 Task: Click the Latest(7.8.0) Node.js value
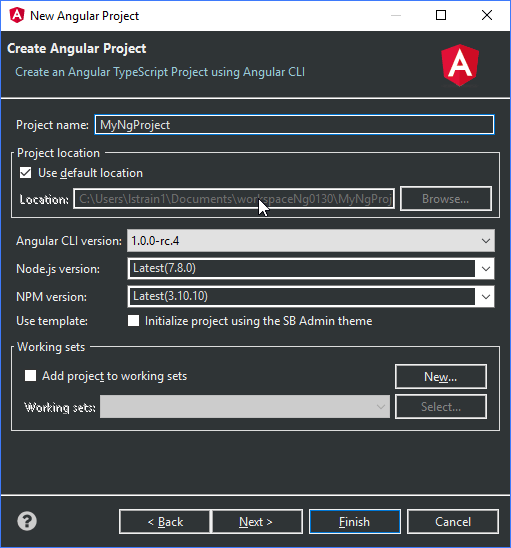pyautogui.click(x=164, y=268)
